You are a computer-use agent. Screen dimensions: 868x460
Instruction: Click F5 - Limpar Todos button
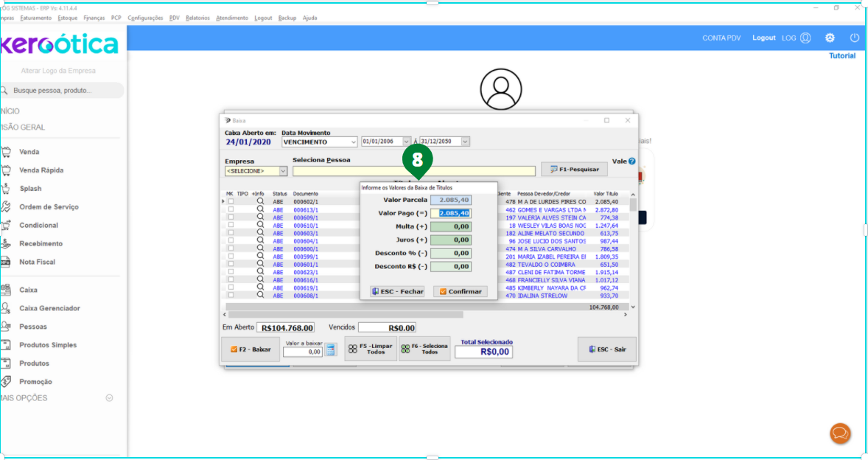click(371, 349)
